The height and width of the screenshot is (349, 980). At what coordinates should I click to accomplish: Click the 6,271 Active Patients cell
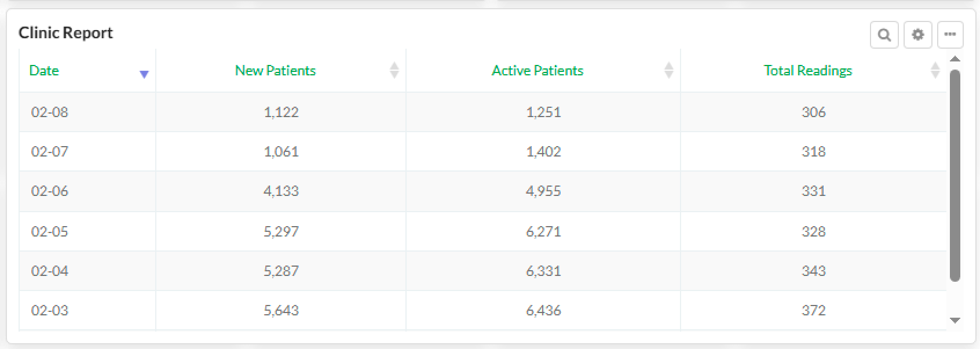543,231
